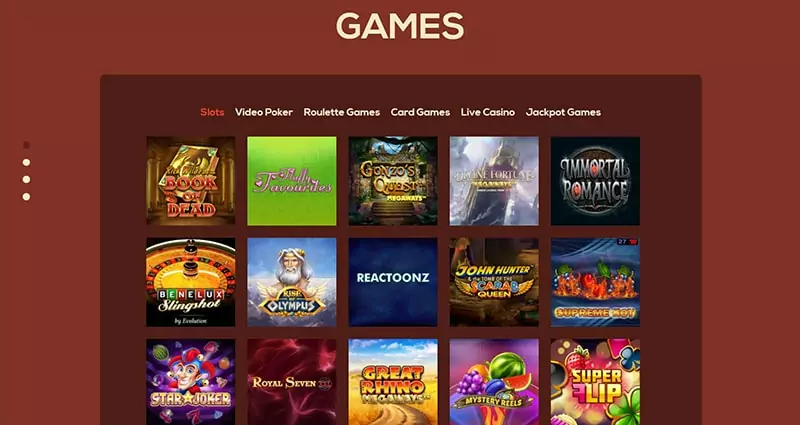
Task: Open the Immortal Romance game
Action: click(x=595, y=181)
